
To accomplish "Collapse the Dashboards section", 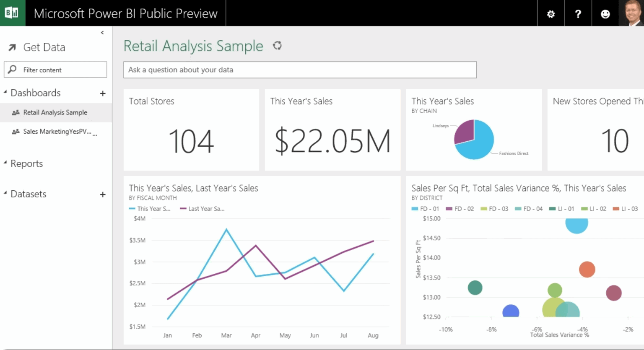I will [x=5, y=92].
